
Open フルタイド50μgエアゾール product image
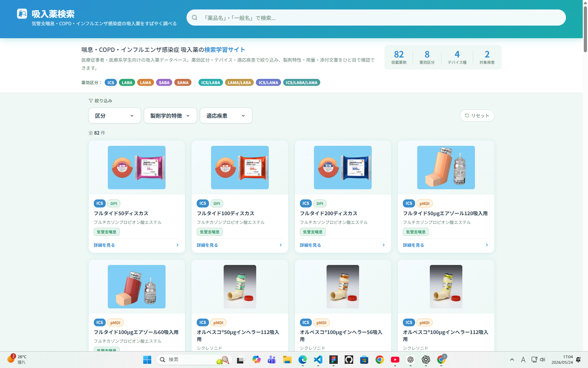pyautogui.click(x=446, y=168)
